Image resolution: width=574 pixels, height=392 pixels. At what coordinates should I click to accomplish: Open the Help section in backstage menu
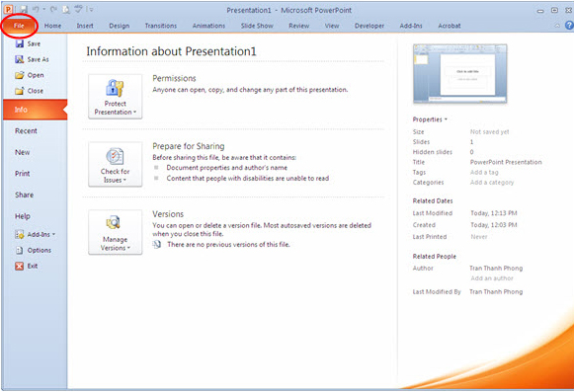[x=23, y=216]
